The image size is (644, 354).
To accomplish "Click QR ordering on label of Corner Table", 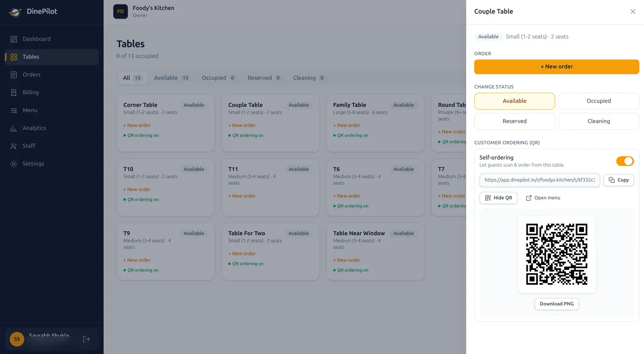I will (141, 135).
